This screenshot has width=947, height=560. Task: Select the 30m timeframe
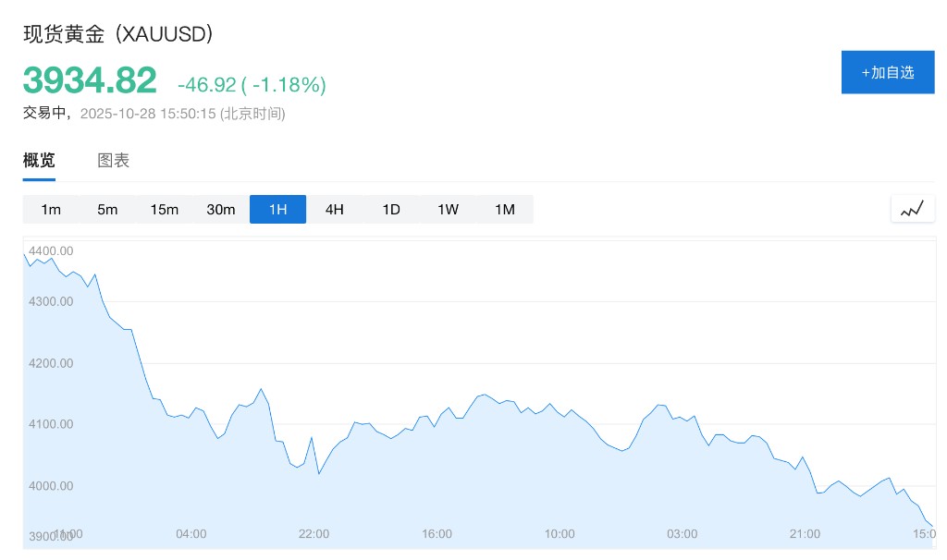tap(221, 209)
